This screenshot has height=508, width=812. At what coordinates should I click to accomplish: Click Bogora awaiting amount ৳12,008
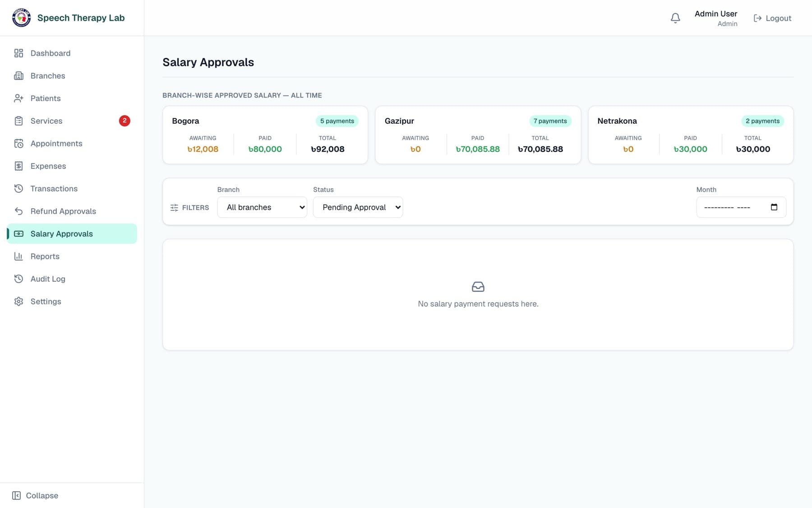coord(203,149)
